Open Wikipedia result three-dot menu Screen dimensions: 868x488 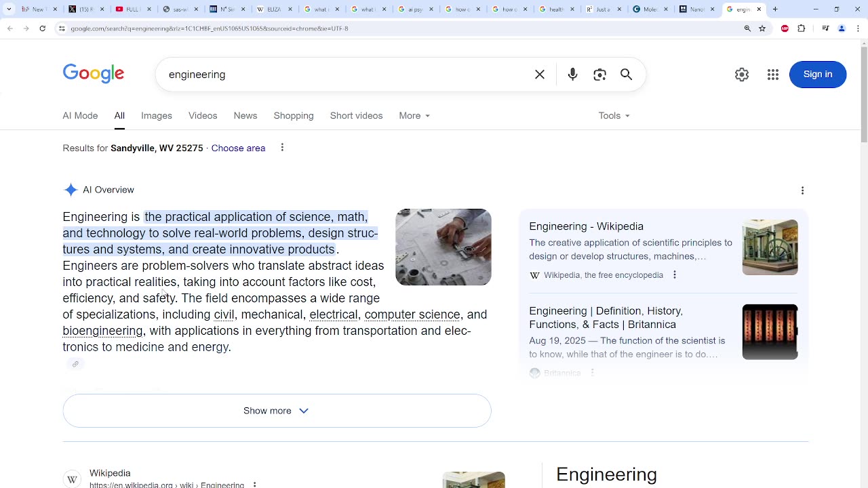coord(255,485)
